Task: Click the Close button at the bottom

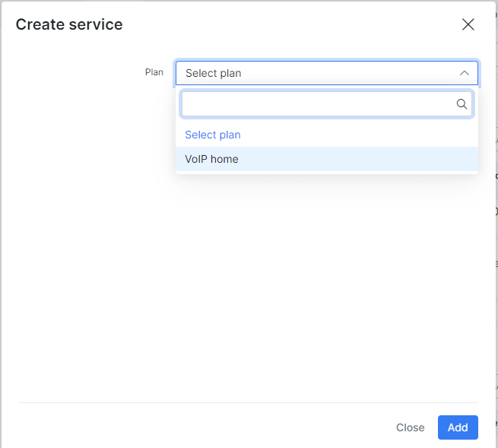Action: coord(410,427)
